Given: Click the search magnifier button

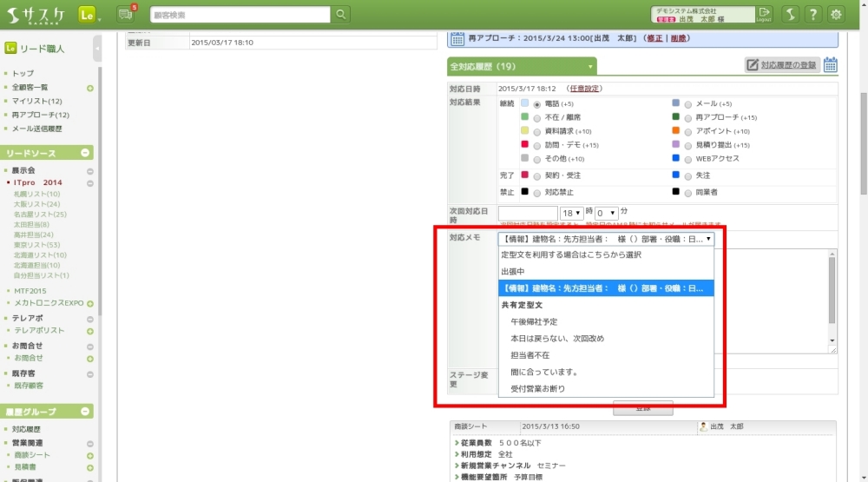Looking at the screenshot, I should click(341, 14).
